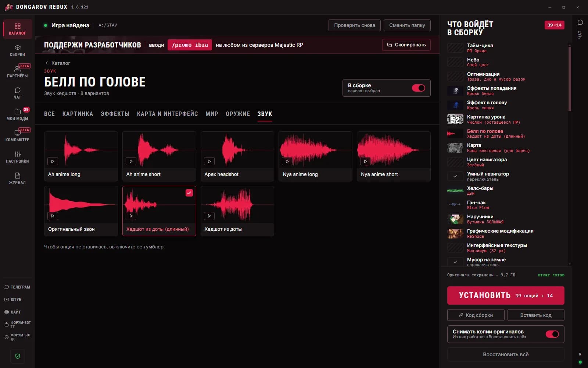
Task: Open the Партнёры beta section
Action: tap(17, 72)
